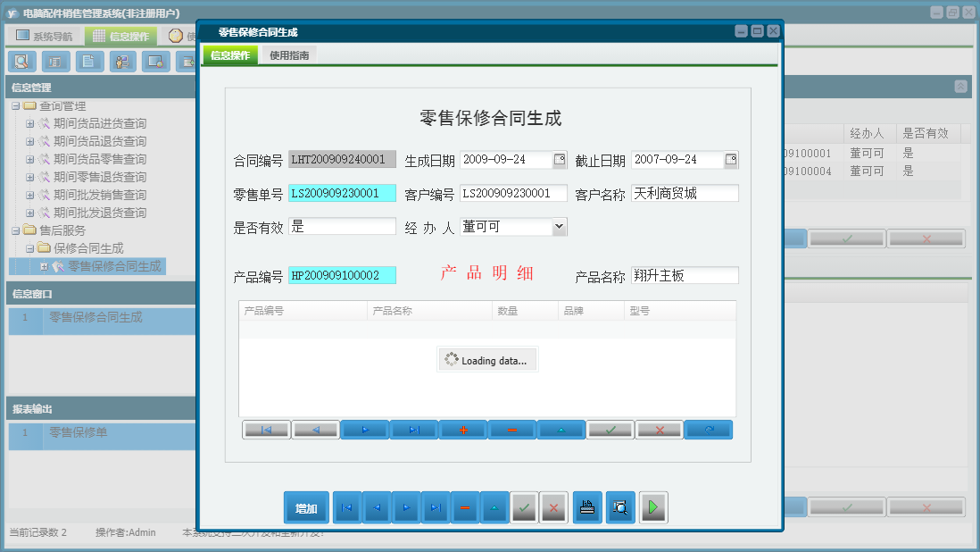Click the print icon beneath the product grid

pyautogui.click(x=586, y=506)
